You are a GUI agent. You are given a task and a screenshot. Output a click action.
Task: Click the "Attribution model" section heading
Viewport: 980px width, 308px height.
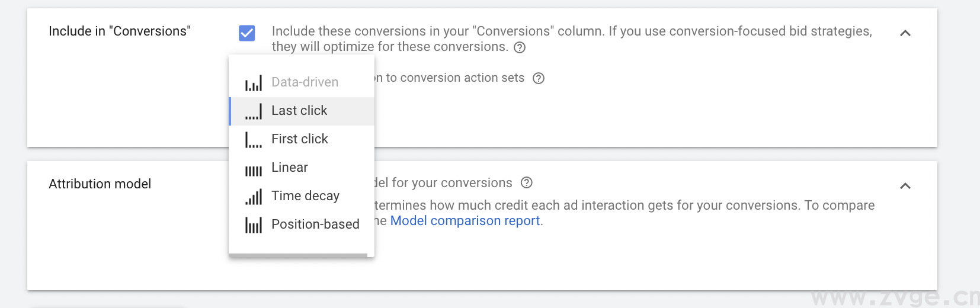100,184
